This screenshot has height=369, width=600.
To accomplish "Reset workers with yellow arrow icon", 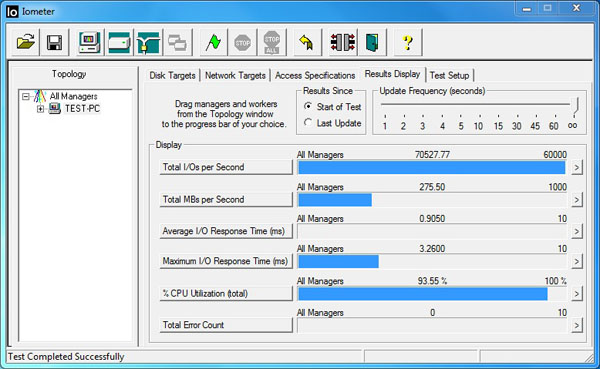I will 307,42.
